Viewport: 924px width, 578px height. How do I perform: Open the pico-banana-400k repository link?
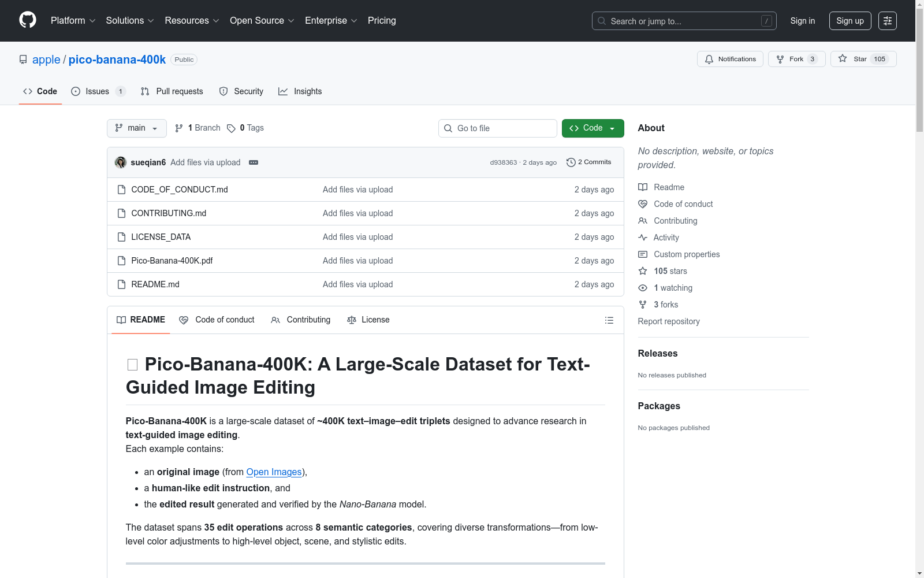[117, 60]
